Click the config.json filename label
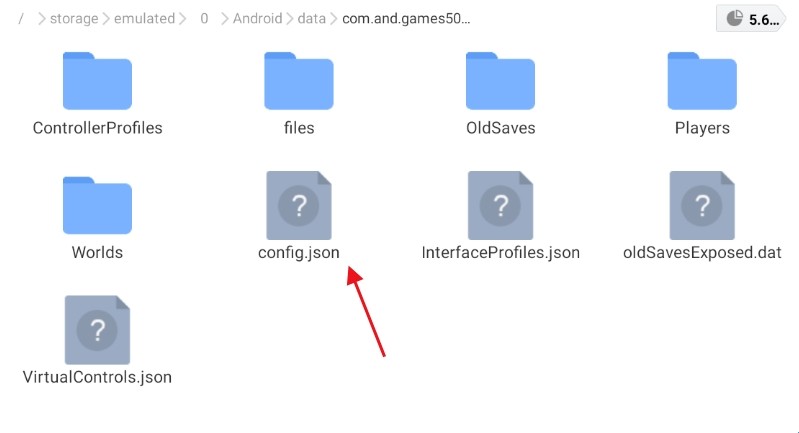799x433 pixels. (299, 253)
